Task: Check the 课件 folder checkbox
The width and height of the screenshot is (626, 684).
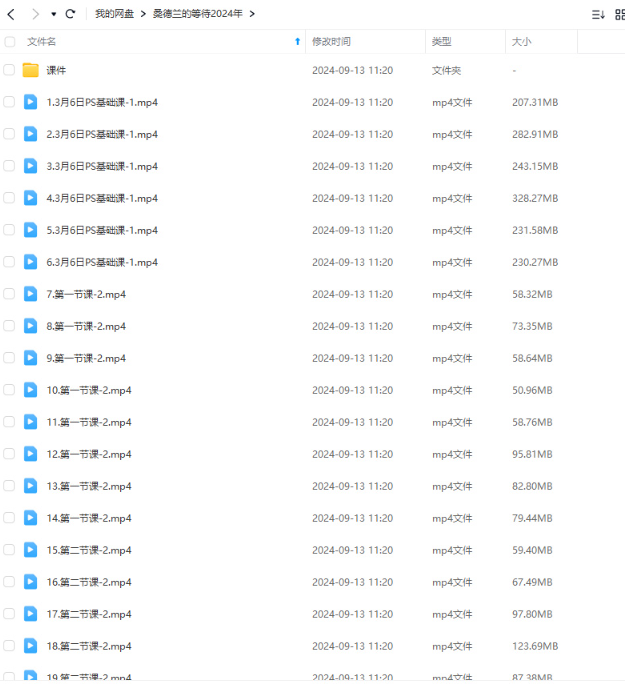Action: [9, 70]
